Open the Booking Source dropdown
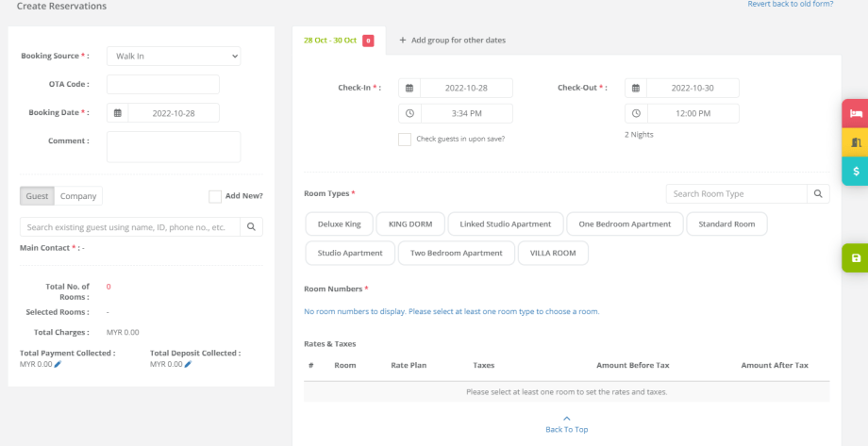The height and width of the screenshot is (446, 868). click(174, 56)
